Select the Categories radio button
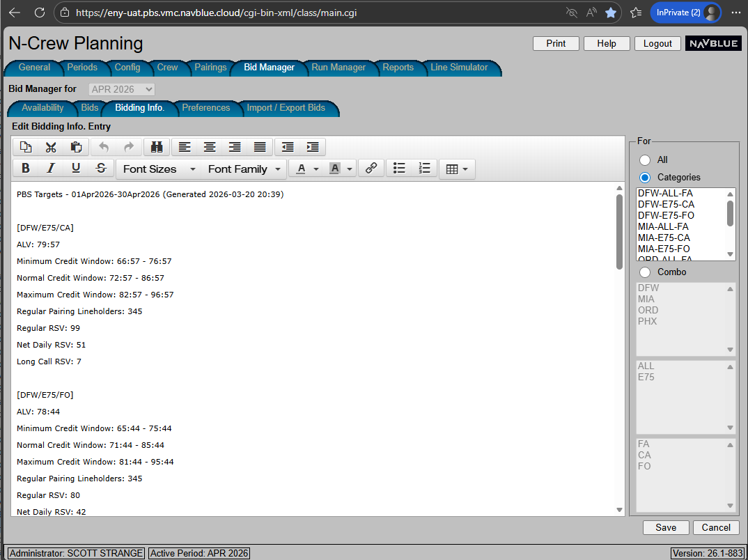This screenshot has width=748, height=560. 645,178
